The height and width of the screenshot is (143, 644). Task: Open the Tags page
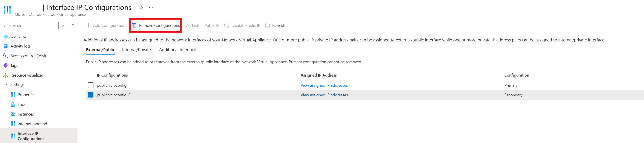pyautogui.click(x=14, y=66)
